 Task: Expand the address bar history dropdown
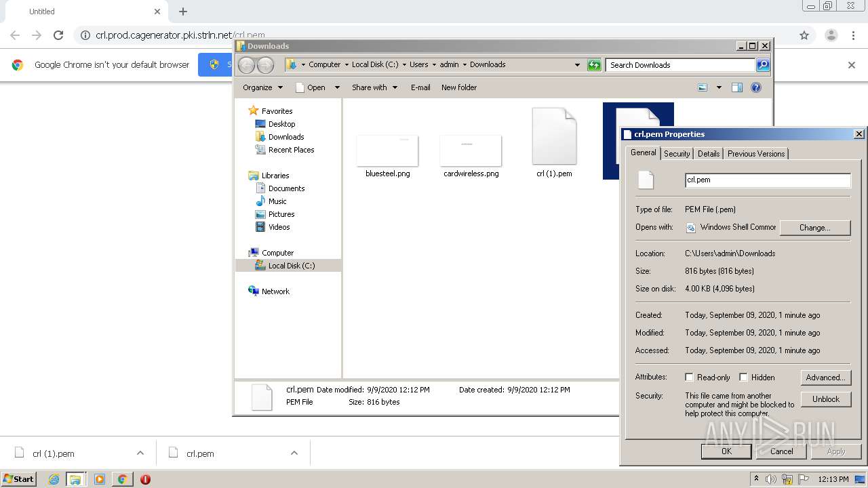(x=577, y=65)
